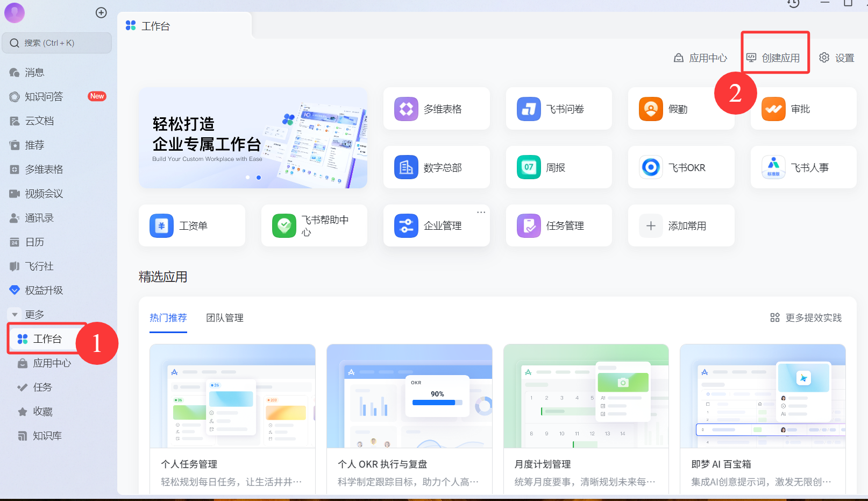This screenshot has width=868, height=501.
Task: Click the plus create icon
Action: [101, 12]
